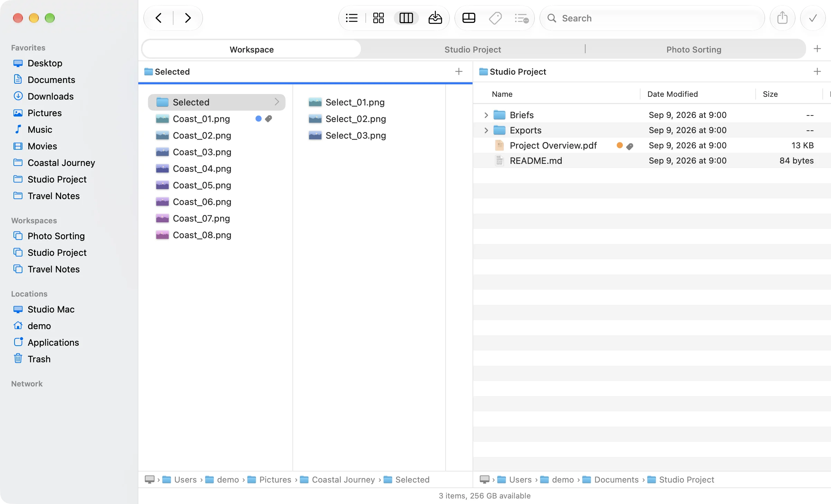Click the share icon in toolbar
This screenshot has height=504, width=831.
coord(782,18)
